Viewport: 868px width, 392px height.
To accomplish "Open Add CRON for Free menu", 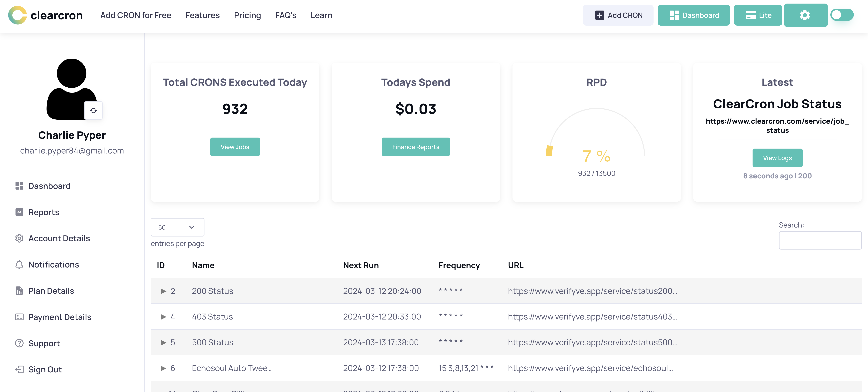I will click(x=136, y=15).
